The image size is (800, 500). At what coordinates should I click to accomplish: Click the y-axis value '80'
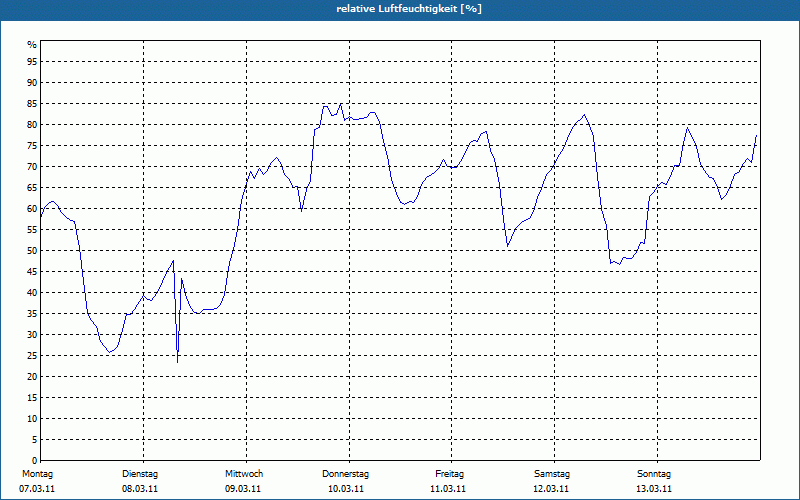[32, 125]
